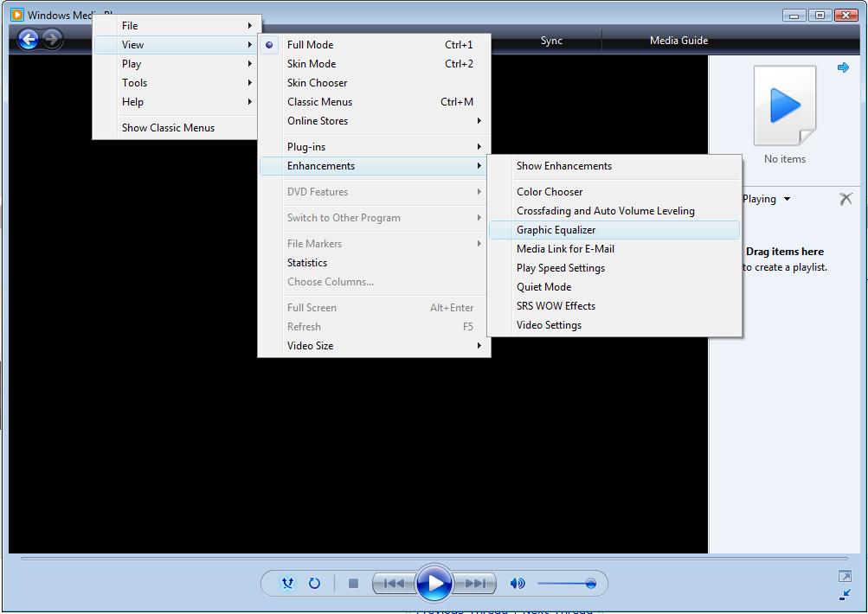Click the blue arrow in list pane
This screenshot has height=614, width=868.
[843, 67]
